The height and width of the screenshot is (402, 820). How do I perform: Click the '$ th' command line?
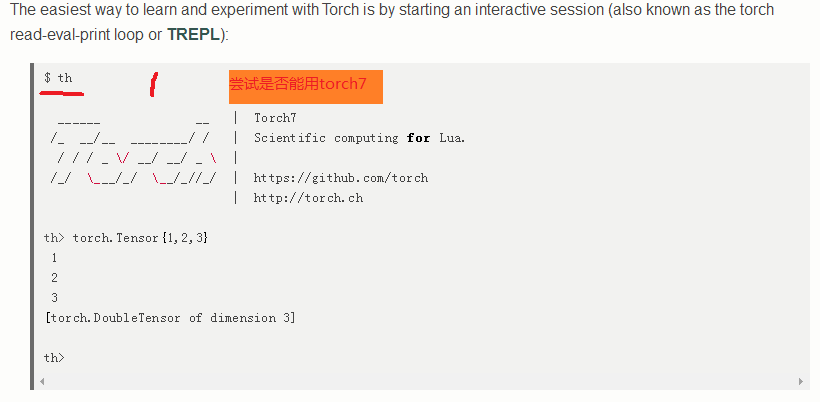[58, 78]
